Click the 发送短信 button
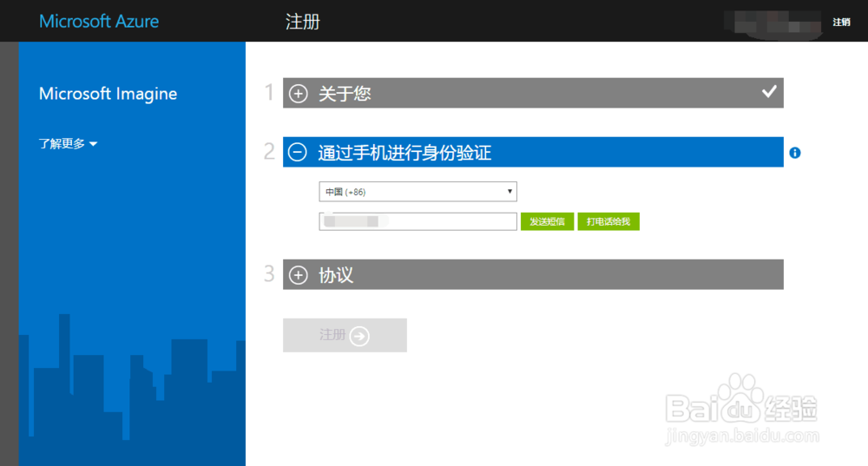Screen dimensions: 868x466 [547, 221]
